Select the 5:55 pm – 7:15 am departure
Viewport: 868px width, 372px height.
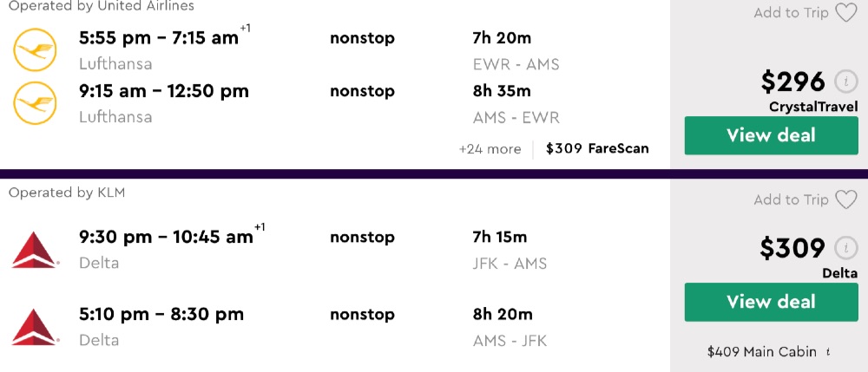click(158, 38)
